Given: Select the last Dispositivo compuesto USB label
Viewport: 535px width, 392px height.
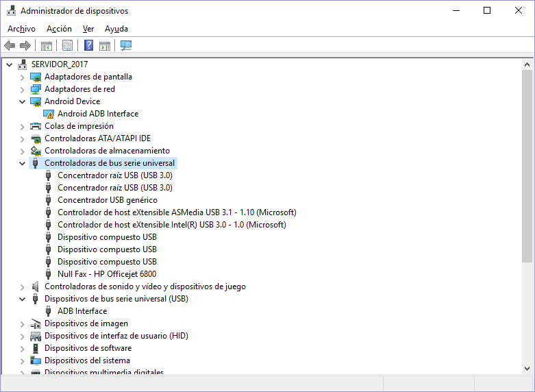Looking at the screenshot, I should [107, 262].
